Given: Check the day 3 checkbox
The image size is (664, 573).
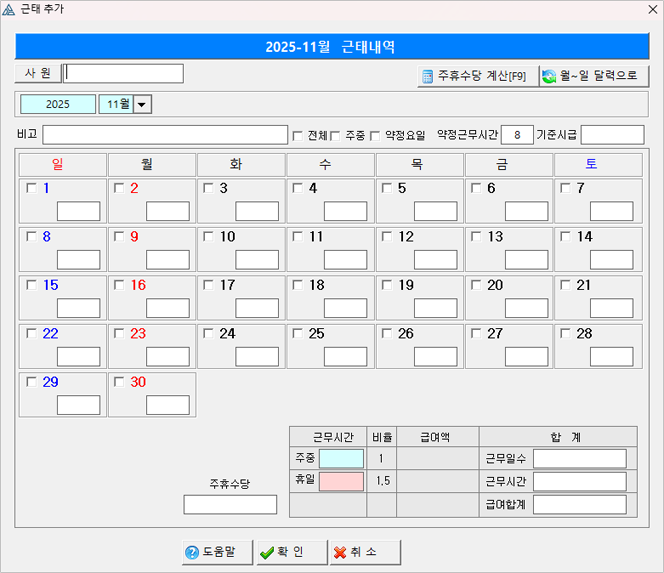Looking at the screenshot, I should pos(208,188).
